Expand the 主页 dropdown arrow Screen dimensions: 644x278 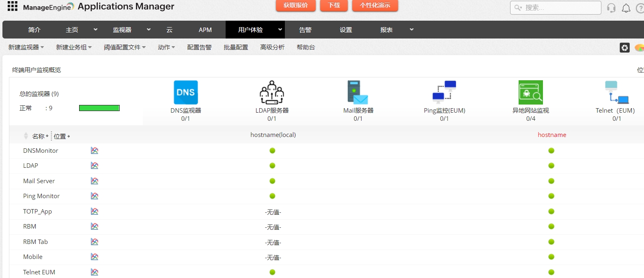(95, 30)
